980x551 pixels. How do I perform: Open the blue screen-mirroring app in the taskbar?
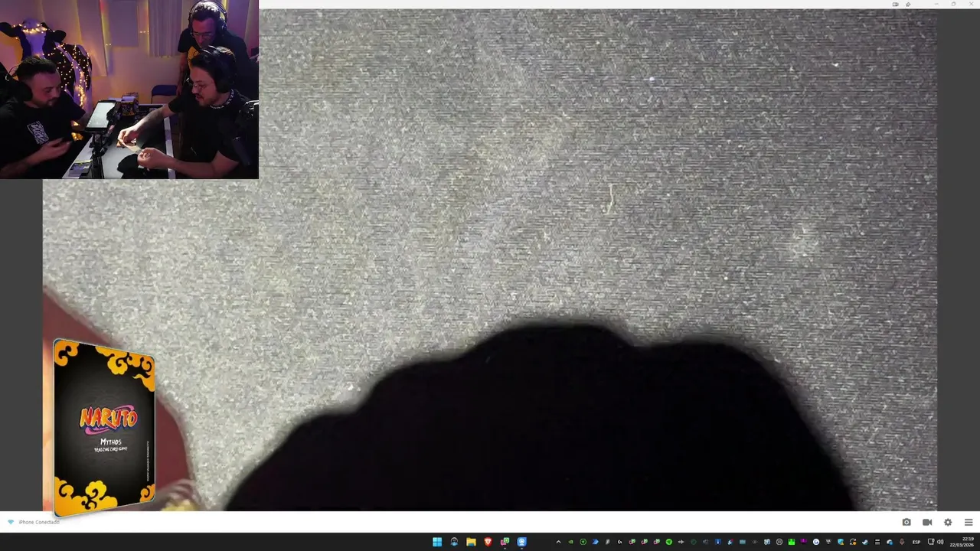point(521,542)
